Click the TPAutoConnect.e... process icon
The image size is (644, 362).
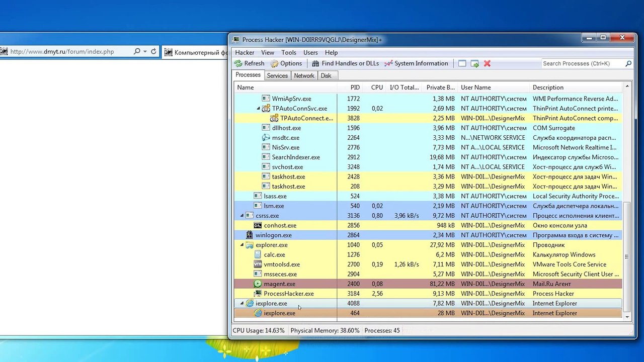pos(274,118)
